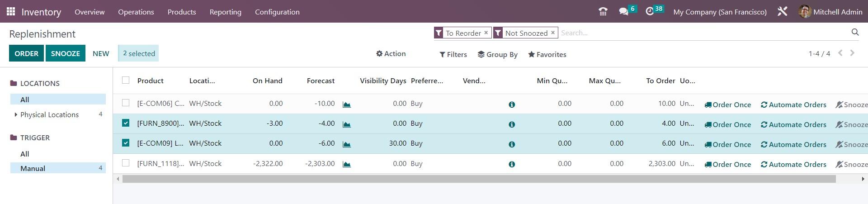The image size is (868, 204).
Task: Click Automate Orders for E-COM09 row
Action: click(793, 144)
